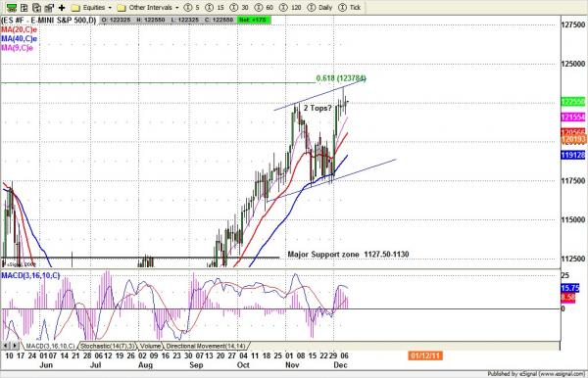Click the MA(40,C)e study label

pyautogui.click(x=20, y=39)
